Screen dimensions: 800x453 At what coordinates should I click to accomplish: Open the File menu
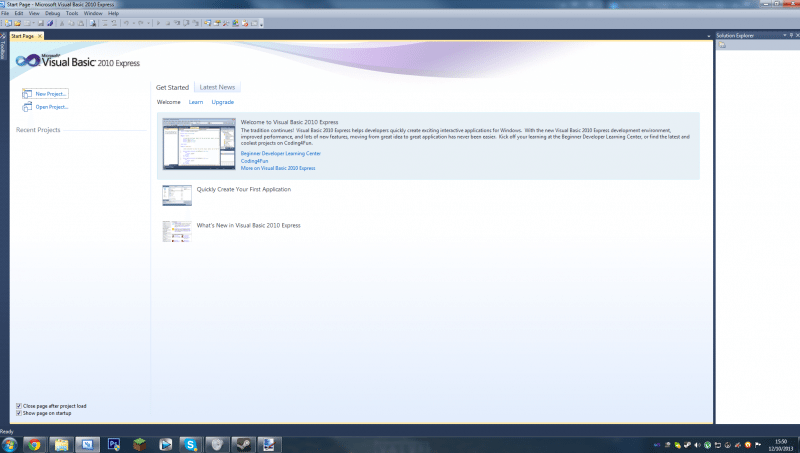click(5, 13)
